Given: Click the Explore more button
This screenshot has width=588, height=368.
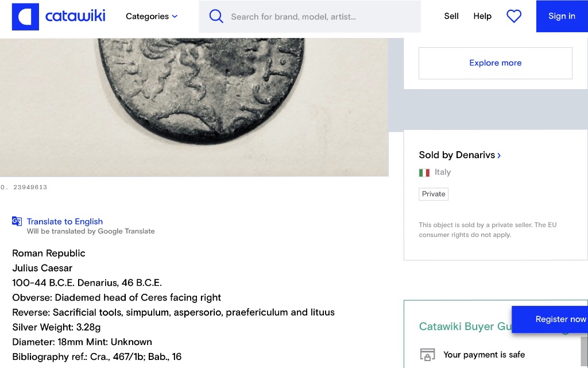Looking at the screenshot, I should click(495, 63).
